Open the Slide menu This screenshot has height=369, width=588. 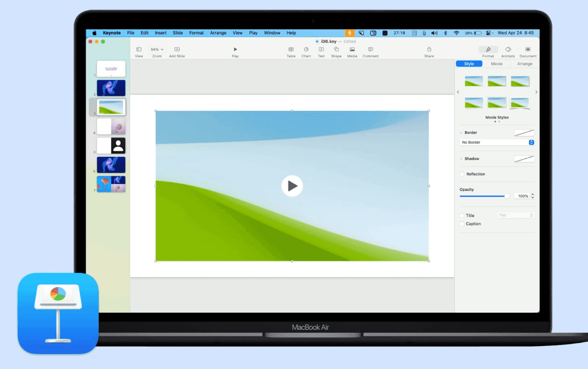(x=178, y=33)
